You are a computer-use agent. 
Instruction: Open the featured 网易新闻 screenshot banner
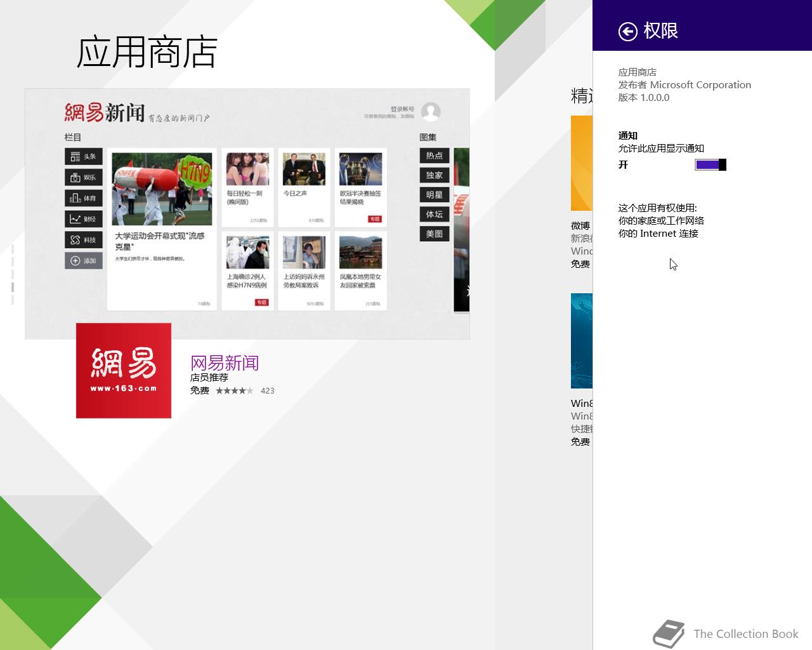(247, 214)
